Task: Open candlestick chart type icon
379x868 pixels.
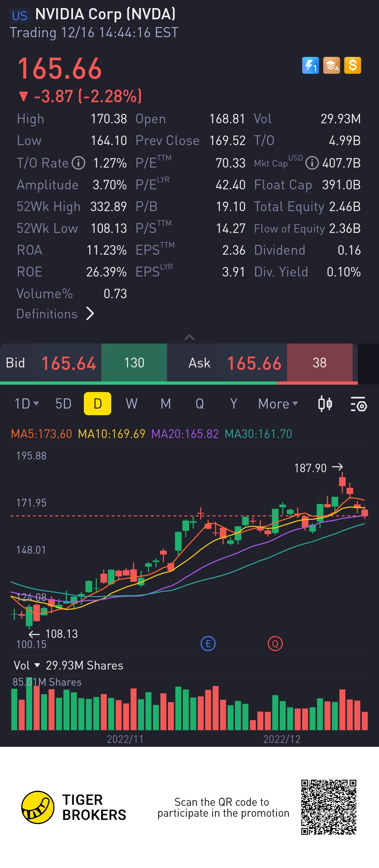Action: click(325, 404)
